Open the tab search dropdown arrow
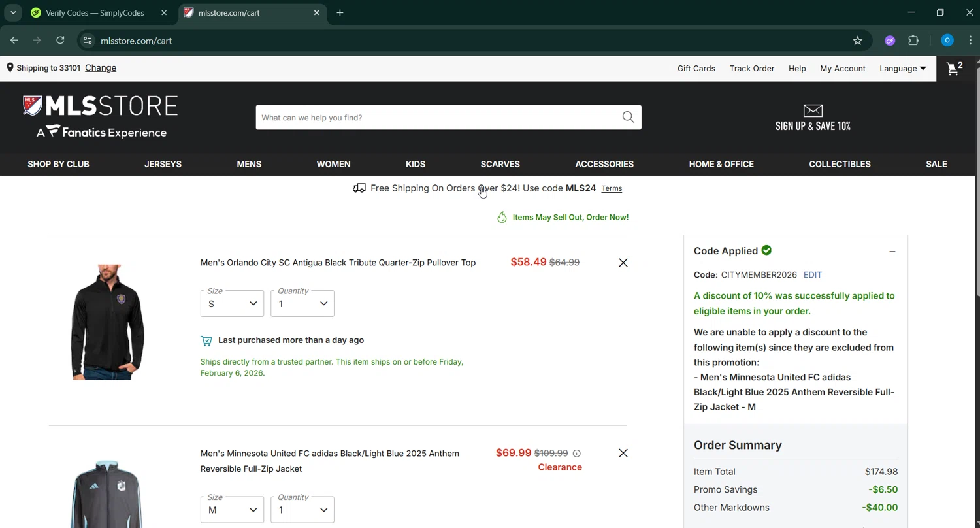Viewport: 980px width, 528px height. click(12, 12)
